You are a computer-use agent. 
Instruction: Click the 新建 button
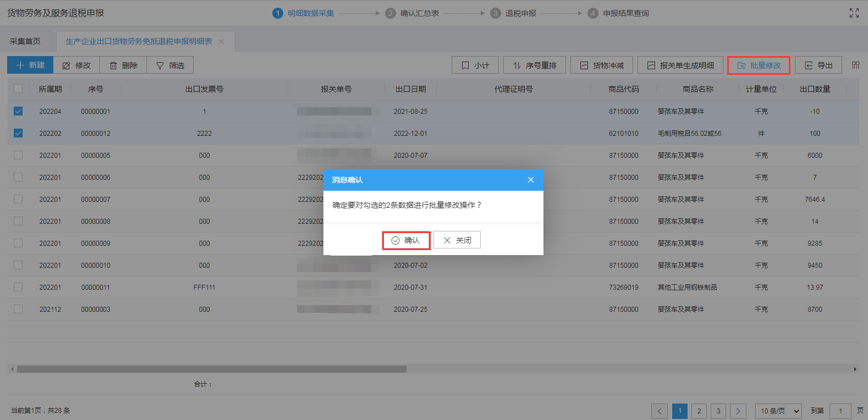tap(30, 65)
